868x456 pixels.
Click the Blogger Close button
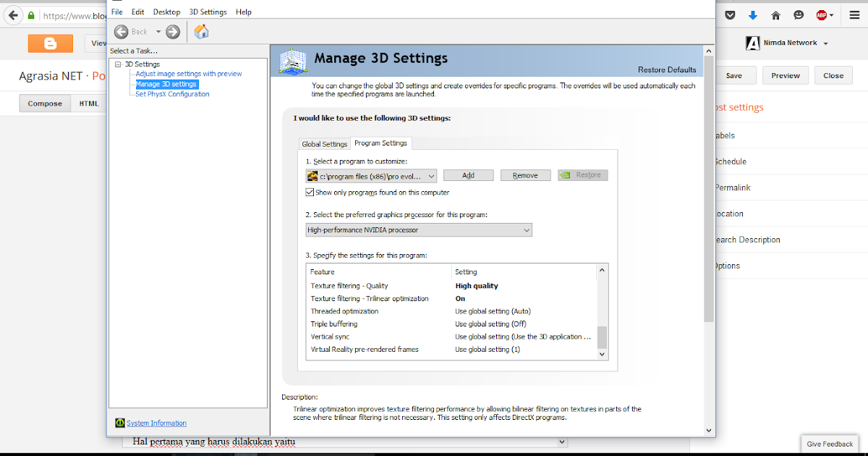[x=833, y=75]
